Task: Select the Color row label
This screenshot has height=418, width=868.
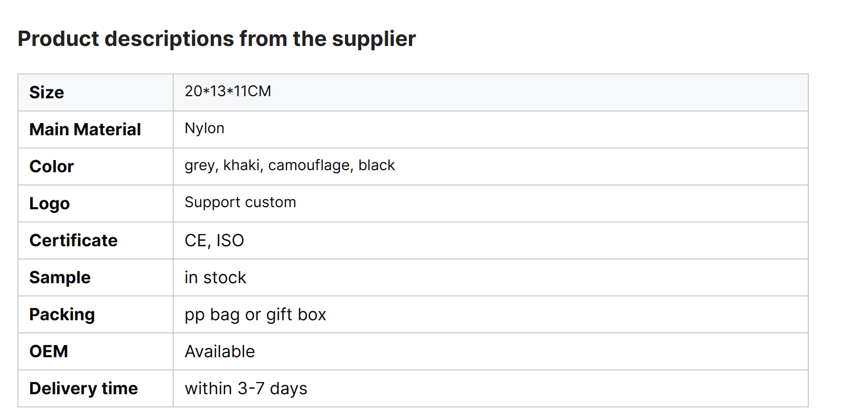Action: (x=51, y=166)
